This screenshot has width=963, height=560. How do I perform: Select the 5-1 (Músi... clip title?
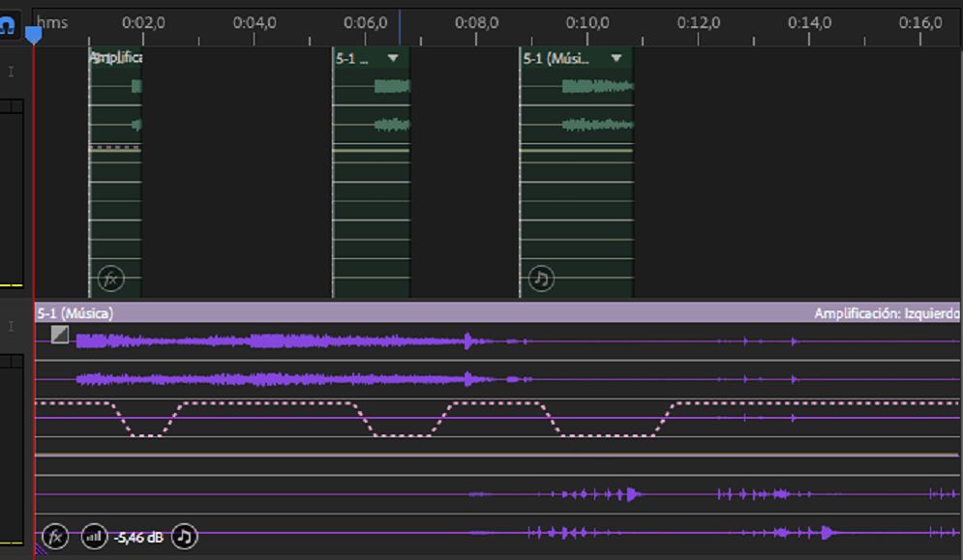pyautogui.click(x=556, y=59)
